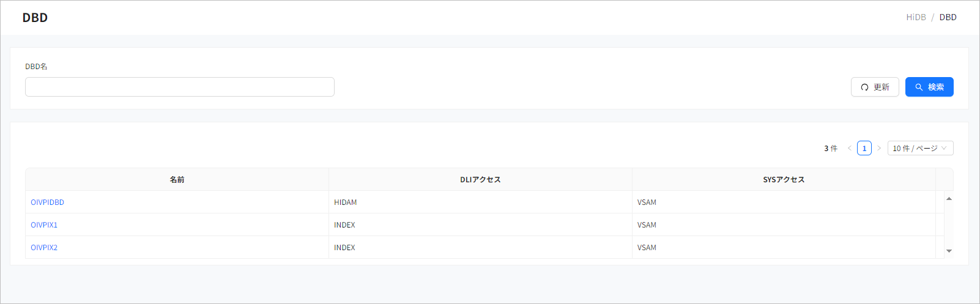Open the OIVPIX1 link
This screenshot has height=304, width=980.
click(44, 225)
